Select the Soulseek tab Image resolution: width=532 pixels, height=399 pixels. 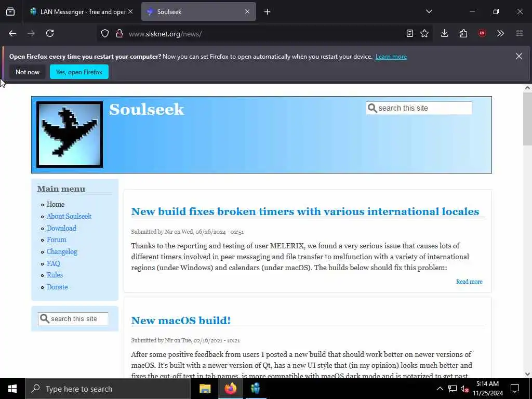(198, 12)
